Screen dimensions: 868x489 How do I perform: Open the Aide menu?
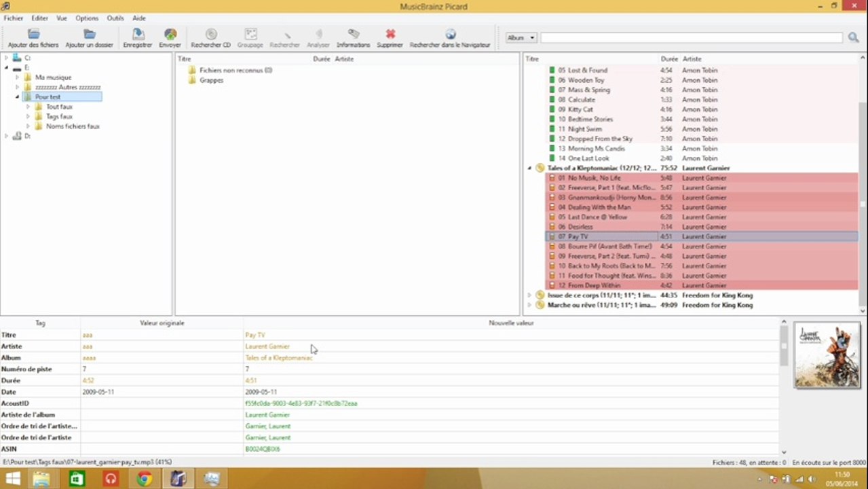pos(139,18)
